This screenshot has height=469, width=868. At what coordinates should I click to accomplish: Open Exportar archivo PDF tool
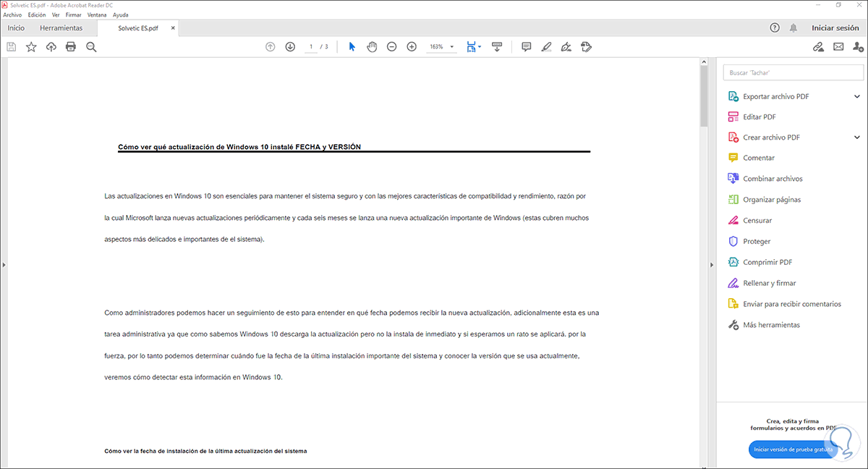tap(776, 96)
